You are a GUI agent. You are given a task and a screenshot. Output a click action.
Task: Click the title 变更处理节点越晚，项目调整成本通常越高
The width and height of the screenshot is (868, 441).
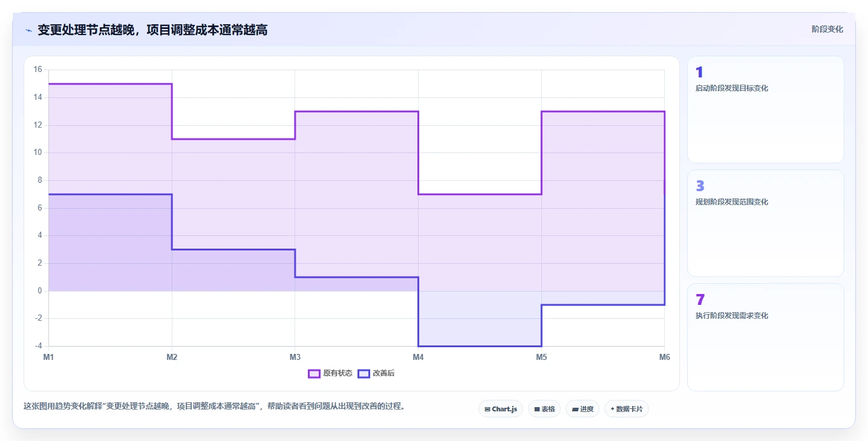(x=152, y=30)
